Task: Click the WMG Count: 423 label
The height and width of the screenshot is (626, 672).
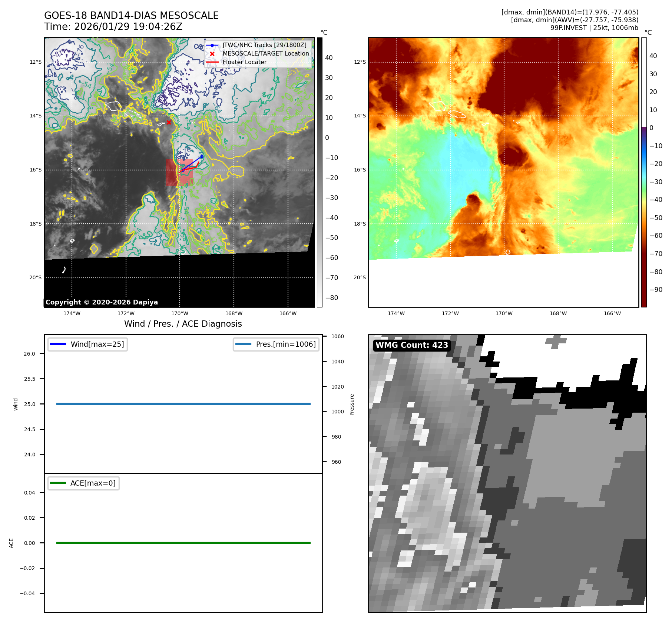Action: 411,345
